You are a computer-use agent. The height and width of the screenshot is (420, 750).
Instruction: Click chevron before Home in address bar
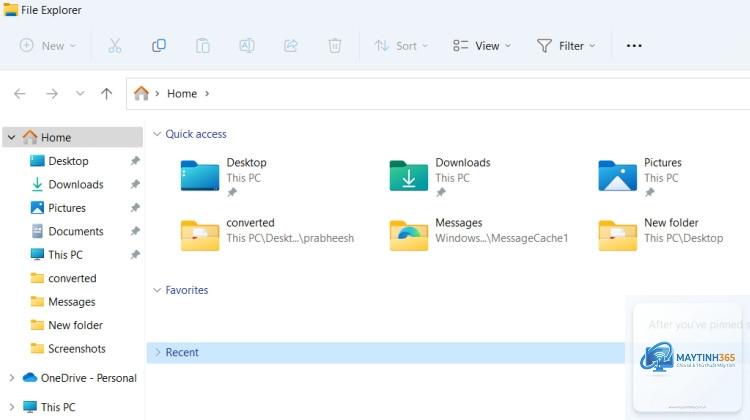pos(157,94)
